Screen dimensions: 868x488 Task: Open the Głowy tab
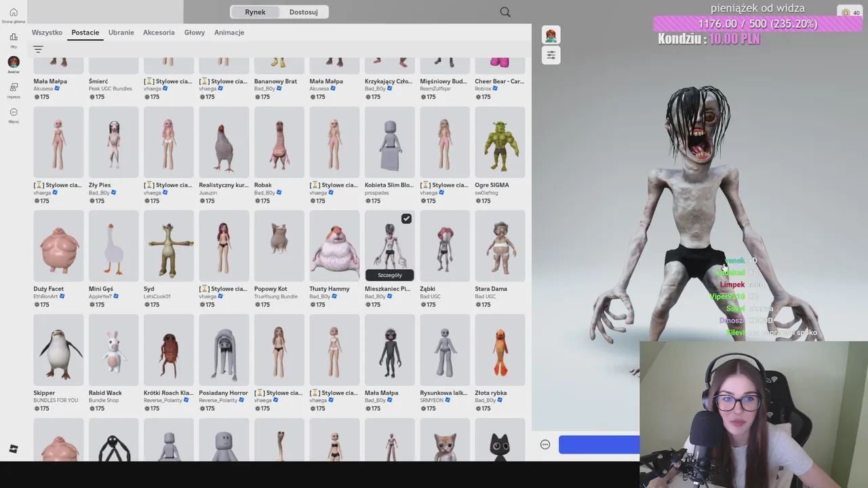coord(195,33)
